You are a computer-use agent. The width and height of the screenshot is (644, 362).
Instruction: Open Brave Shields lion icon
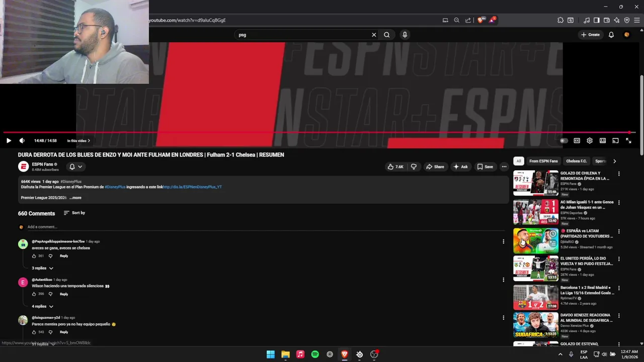(481, 20)
